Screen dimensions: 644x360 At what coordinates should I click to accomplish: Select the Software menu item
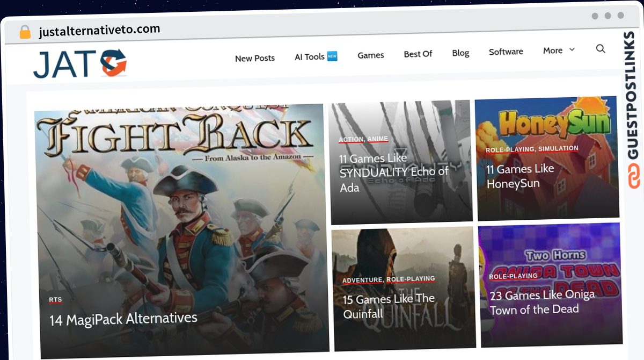pyautogui.click(x=506, y=52)
